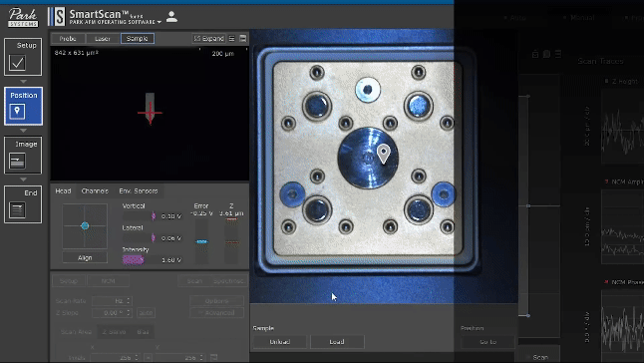Select the Position step pin icon
The width and height of the screenshot is (644, 363).
click(x=17, y=112)
